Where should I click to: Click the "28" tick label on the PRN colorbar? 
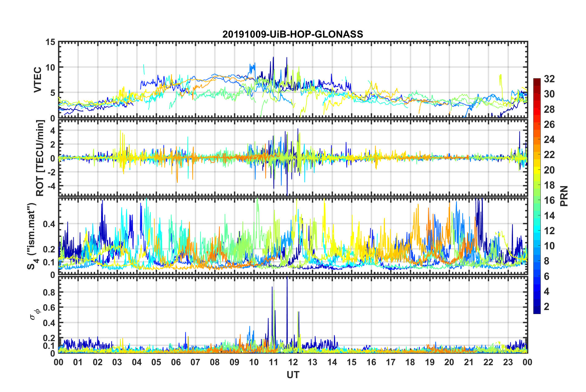[x=549, y=109]
